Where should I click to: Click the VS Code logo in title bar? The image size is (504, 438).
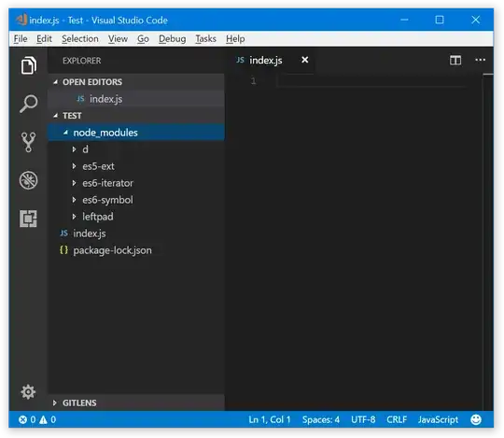click(21, 20)
